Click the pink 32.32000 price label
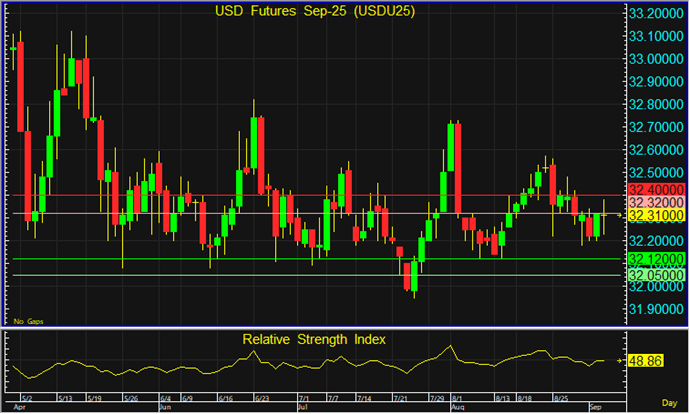690x414 pixels. [x=654, y=202]
